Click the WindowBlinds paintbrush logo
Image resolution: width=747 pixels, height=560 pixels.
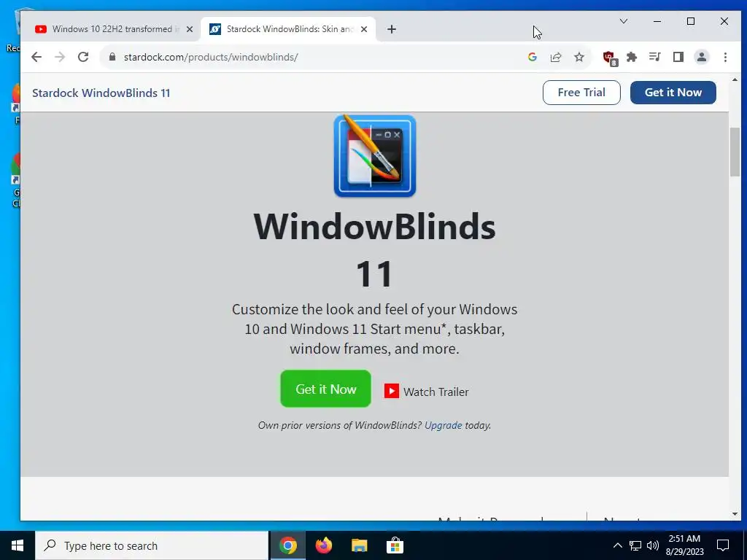(375, 156)
